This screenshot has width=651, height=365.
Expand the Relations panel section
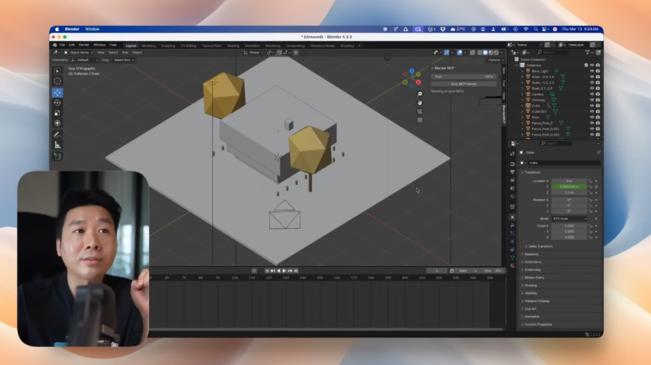click(531, 254)
